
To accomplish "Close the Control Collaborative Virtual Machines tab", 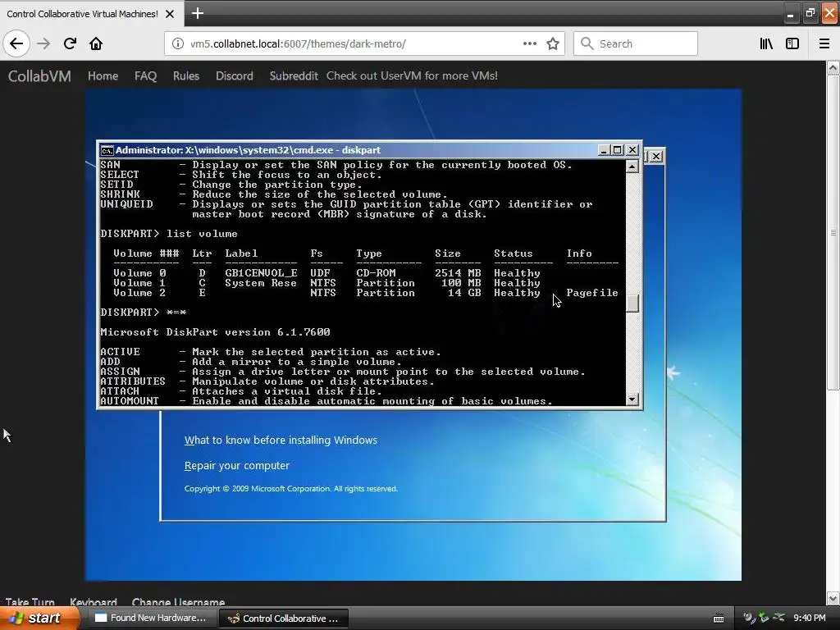I will click(170, 14).
